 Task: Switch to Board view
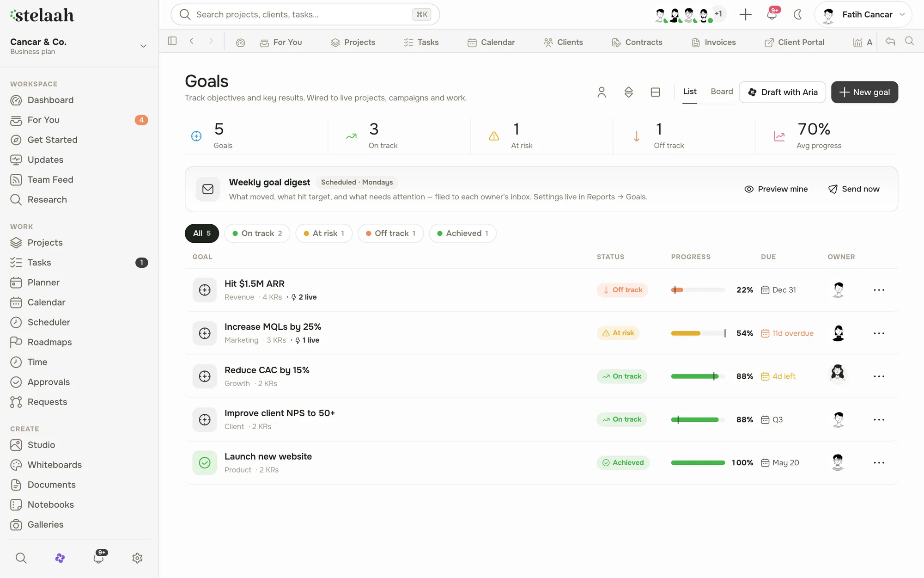pyautogui.click(x=722, y=92)
